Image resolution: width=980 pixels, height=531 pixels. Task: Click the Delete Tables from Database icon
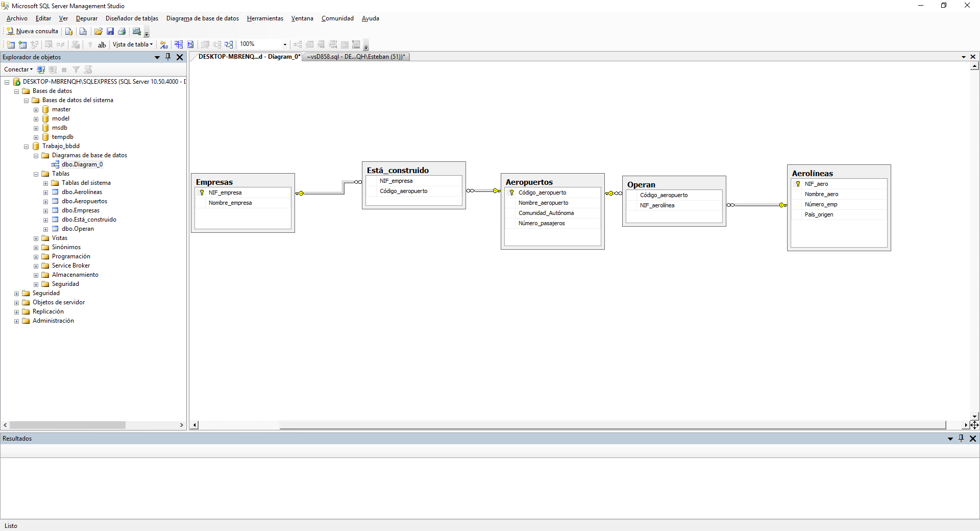click(x=48, y=44)
